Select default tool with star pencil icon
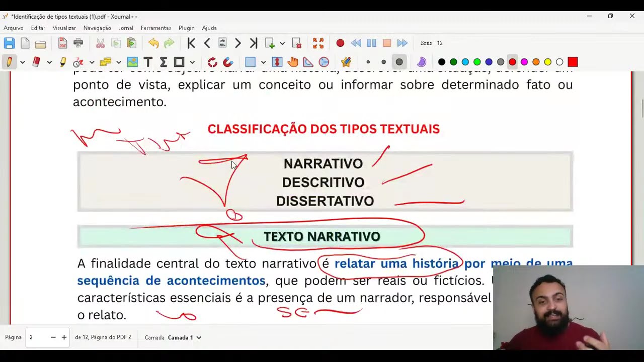 pyautogui.click(x=346, y=62)
